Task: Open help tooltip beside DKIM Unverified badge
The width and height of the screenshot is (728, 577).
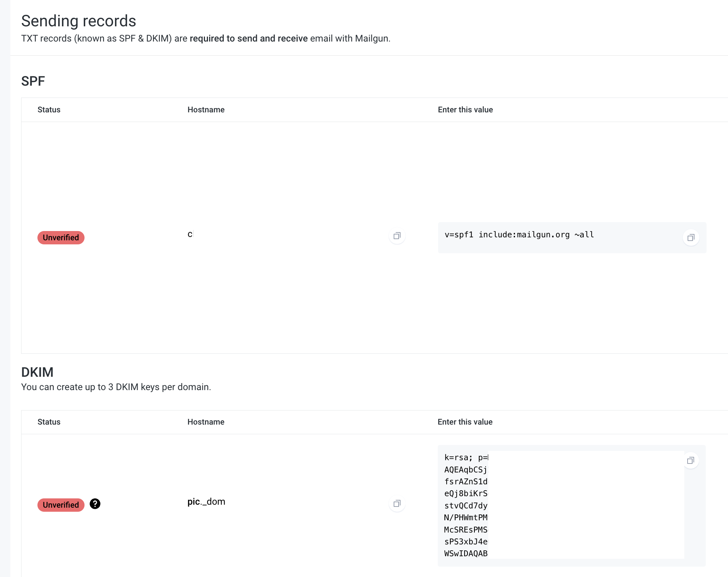Action: [95, 504]
